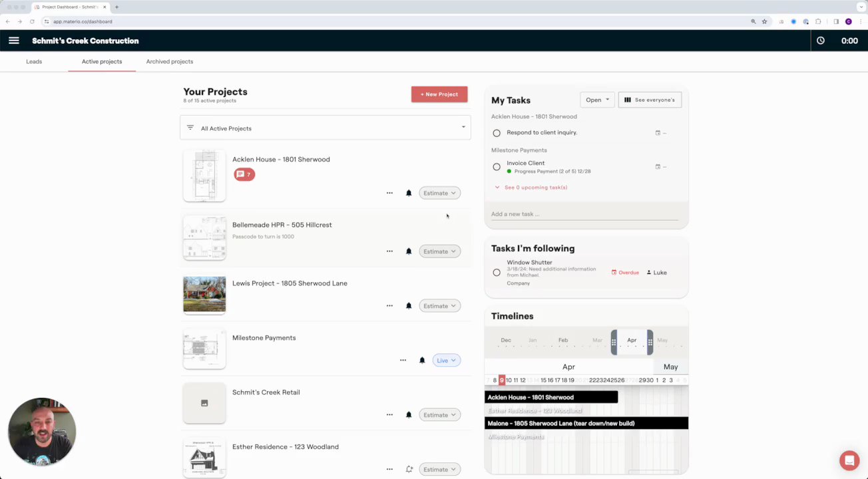Screen dimensions: 868x479
Task: Click the Overdue label on Window Shutter
Action: tap(625, 273)
